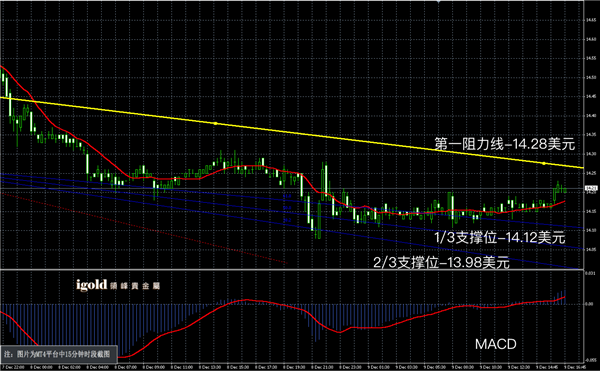The image size is (600, 371).
Task: Click the chart shift marker at top edge
Action: tap(438, 2)
